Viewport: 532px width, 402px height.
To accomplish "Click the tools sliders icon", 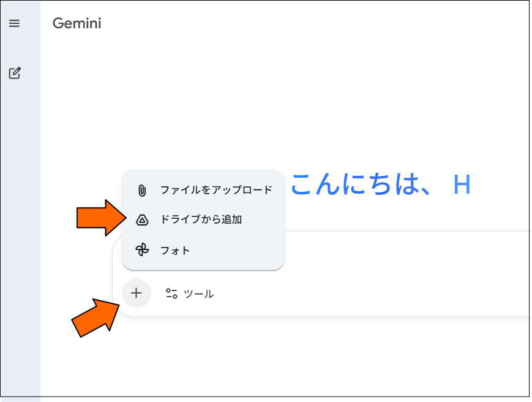I will tap(171, 294).
